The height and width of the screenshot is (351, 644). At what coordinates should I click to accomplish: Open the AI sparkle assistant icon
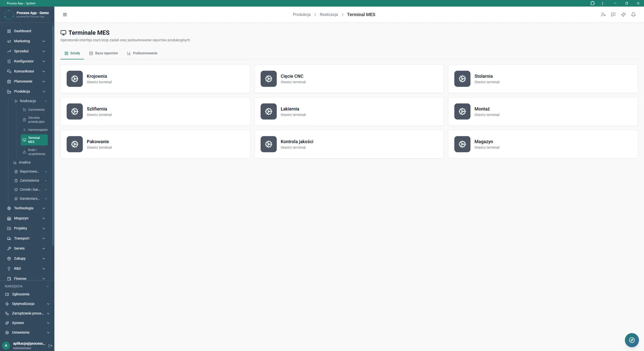623,14
